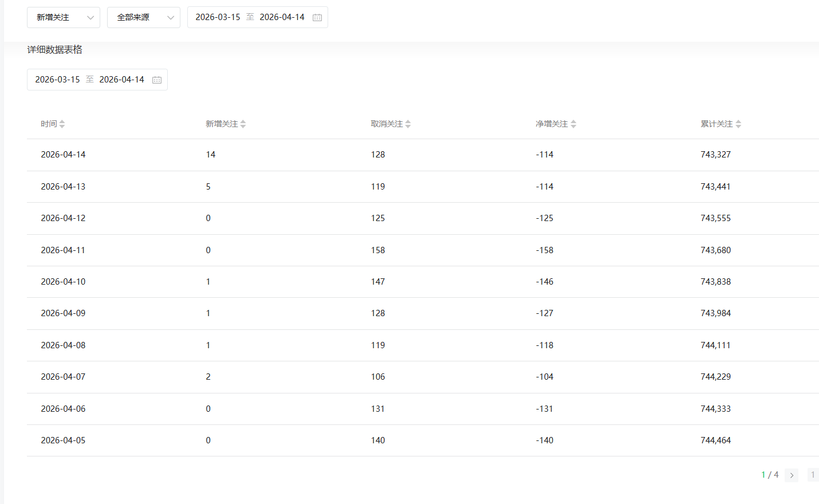Change end date in detailed table picker
819x504 pixels.
click(x=121, y=80)
